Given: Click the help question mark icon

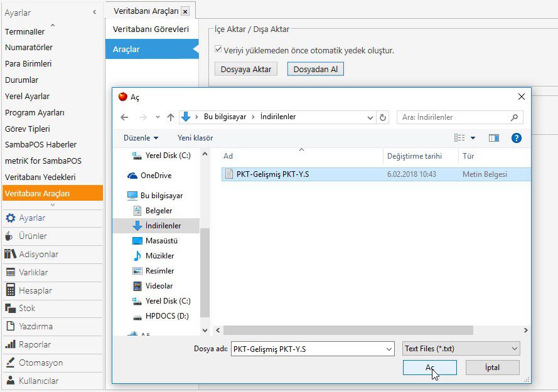Looking at the screenshot, I should click(516, 138).
